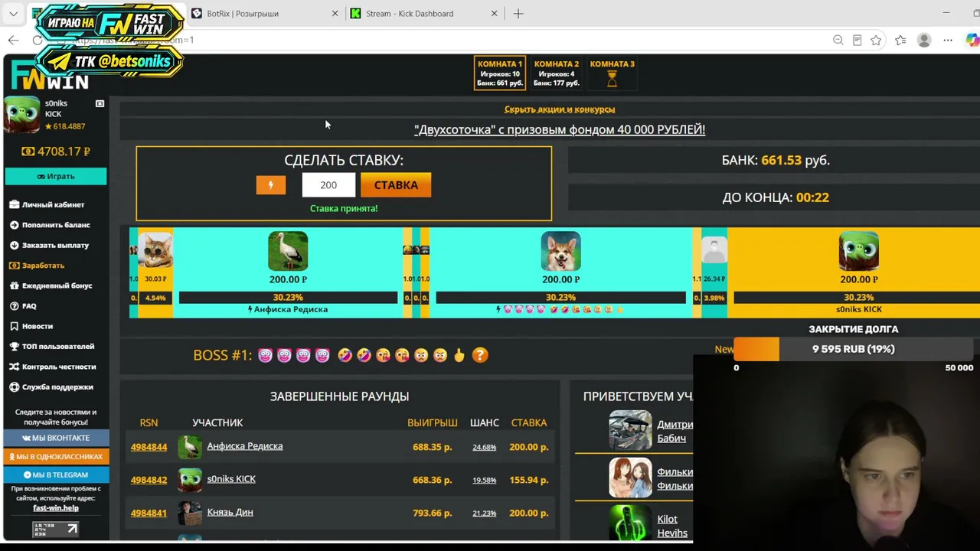Click the s0niks profile avatar in sidebar

(x=21, y=115)
